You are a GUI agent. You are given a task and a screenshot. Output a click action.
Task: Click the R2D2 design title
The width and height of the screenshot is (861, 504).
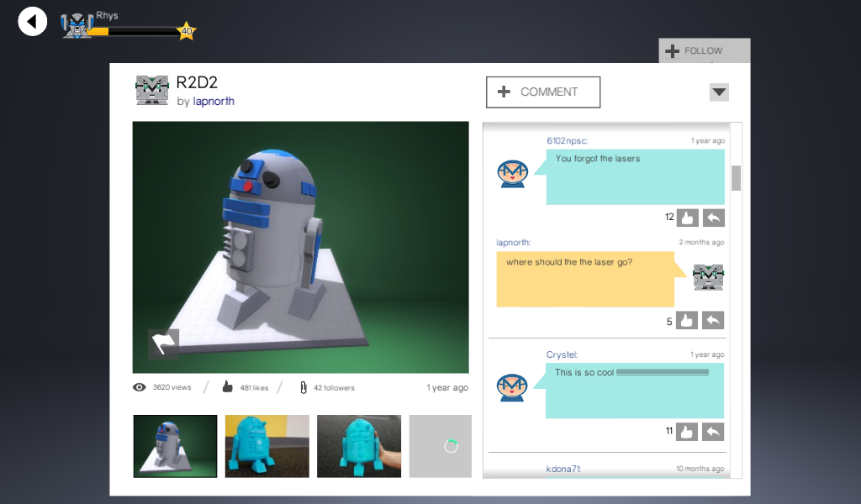point(197,83)
